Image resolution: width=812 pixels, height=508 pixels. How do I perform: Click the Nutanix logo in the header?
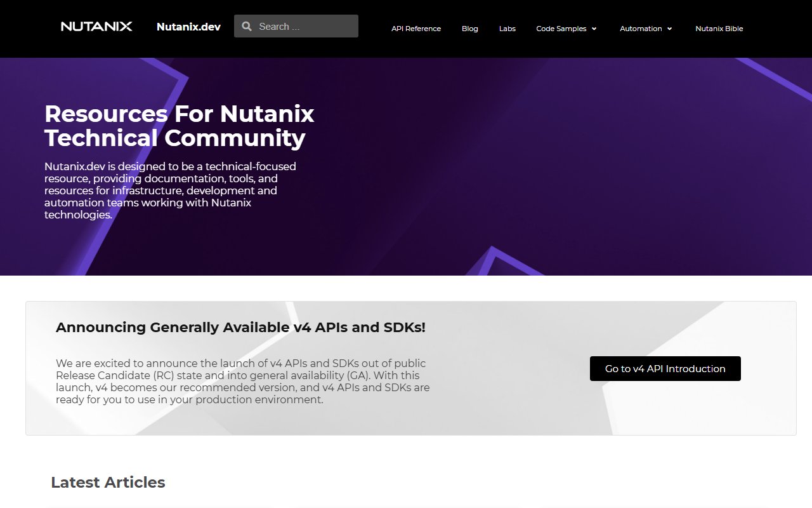[x=96, y=26]
